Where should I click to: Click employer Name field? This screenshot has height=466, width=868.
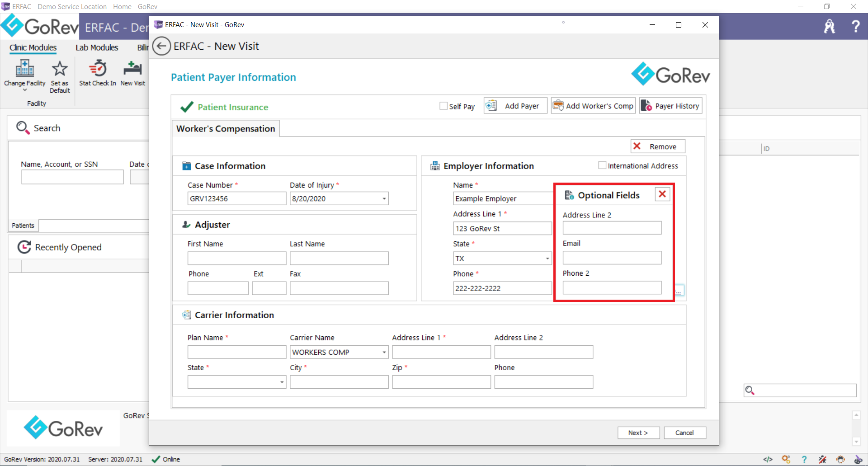click(x=503, y=198)
